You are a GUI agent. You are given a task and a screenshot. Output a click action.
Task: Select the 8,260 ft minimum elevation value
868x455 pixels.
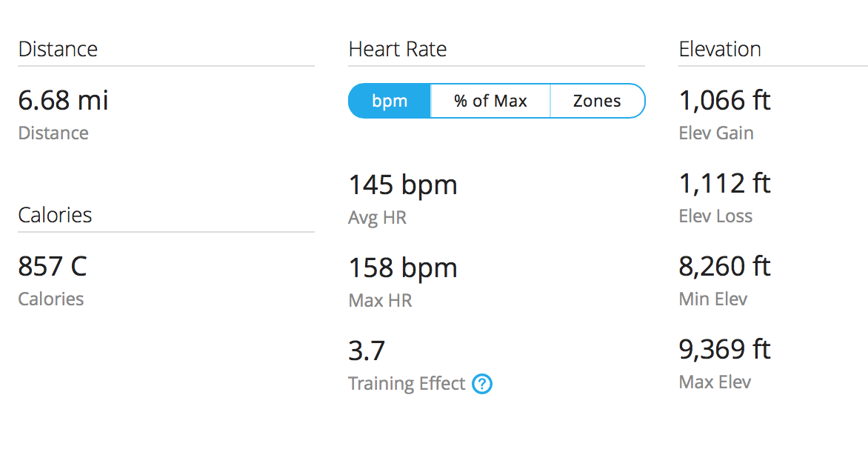pyautogui.click(x=724, y=267)
